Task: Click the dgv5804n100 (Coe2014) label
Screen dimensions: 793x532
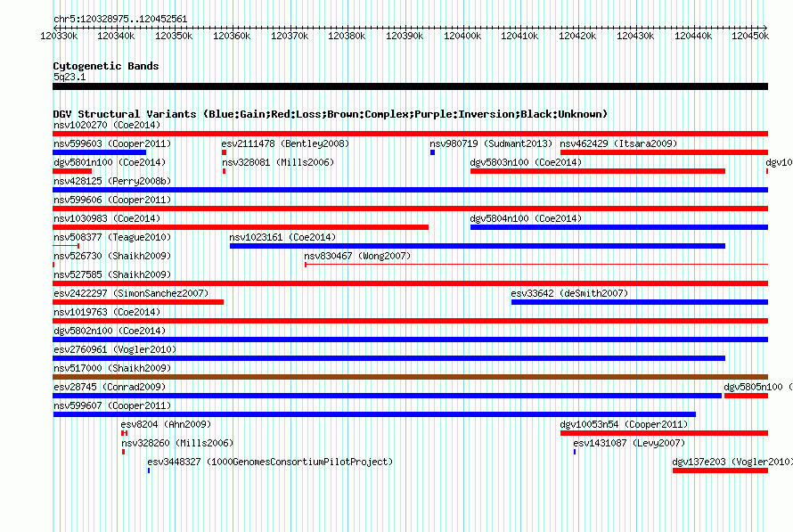Action: 526,218
